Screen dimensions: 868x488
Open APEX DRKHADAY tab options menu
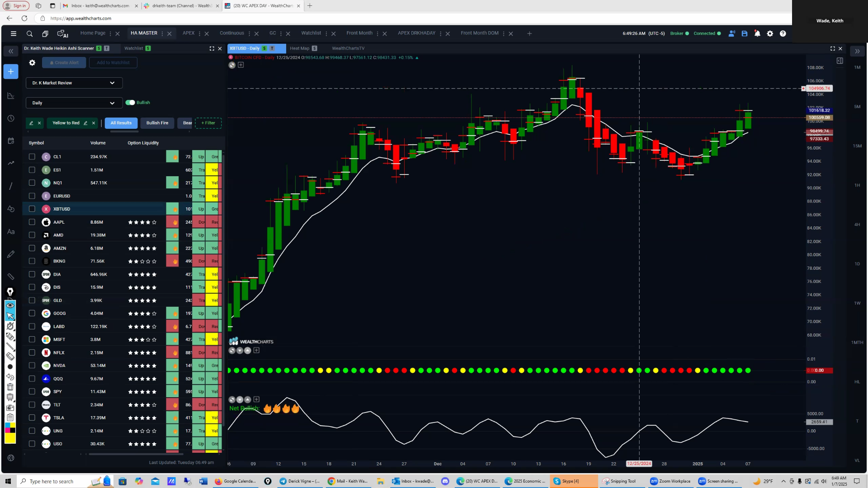[440, 33]
